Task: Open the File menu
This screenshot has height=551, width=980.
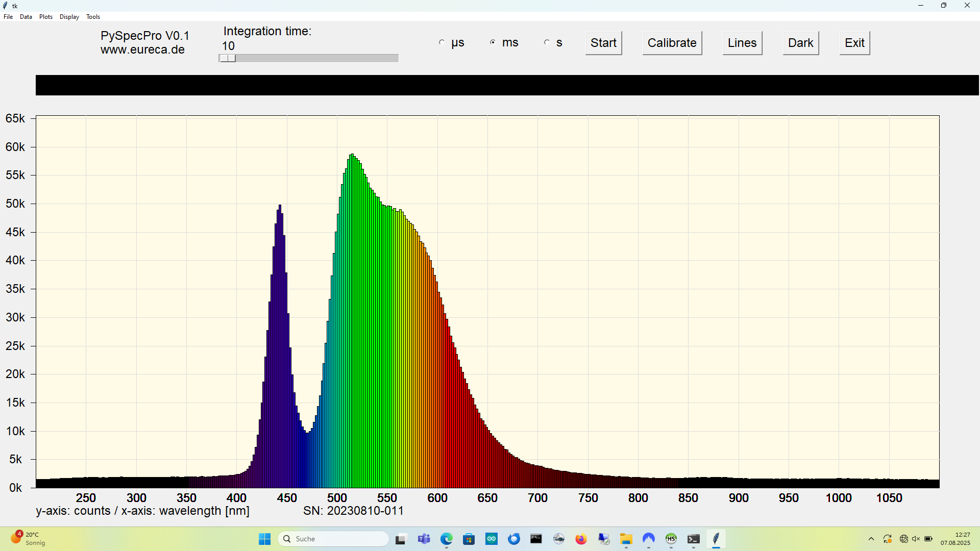Action: click(x=8, y=17)
